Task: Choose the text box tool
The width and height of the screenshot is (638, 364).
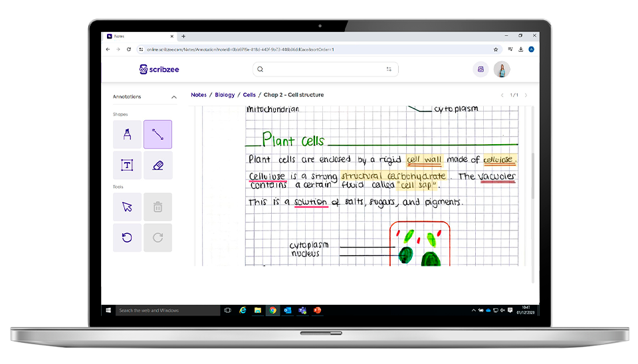Action: 127,165
